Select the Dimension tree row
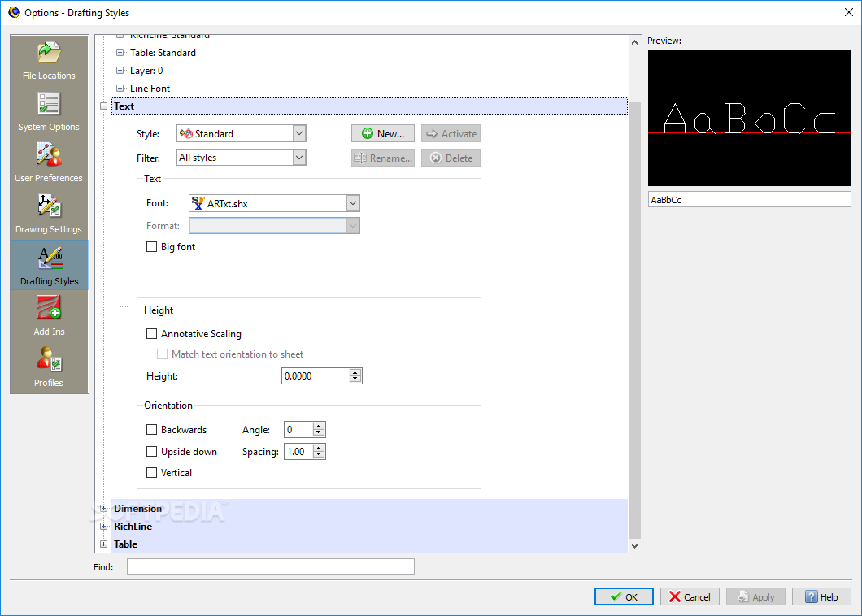 (x=369, y=508)
